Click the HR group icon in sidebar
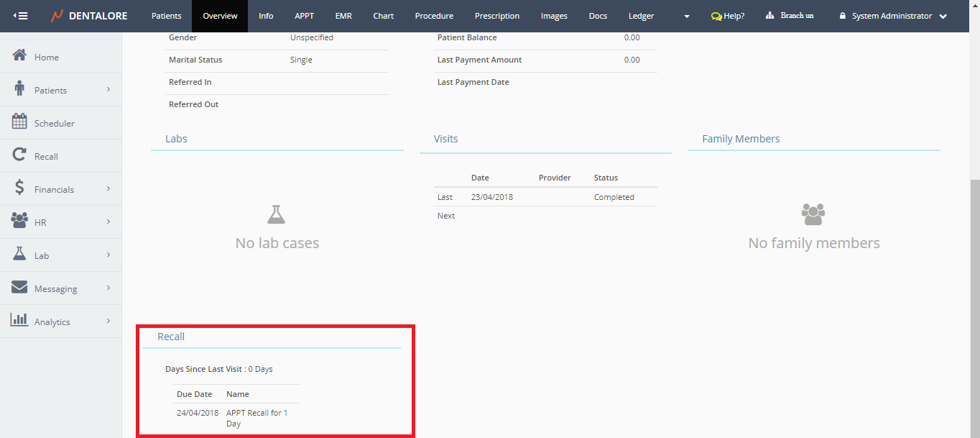Screen dimensions: 980x438 tap(19, 222)
